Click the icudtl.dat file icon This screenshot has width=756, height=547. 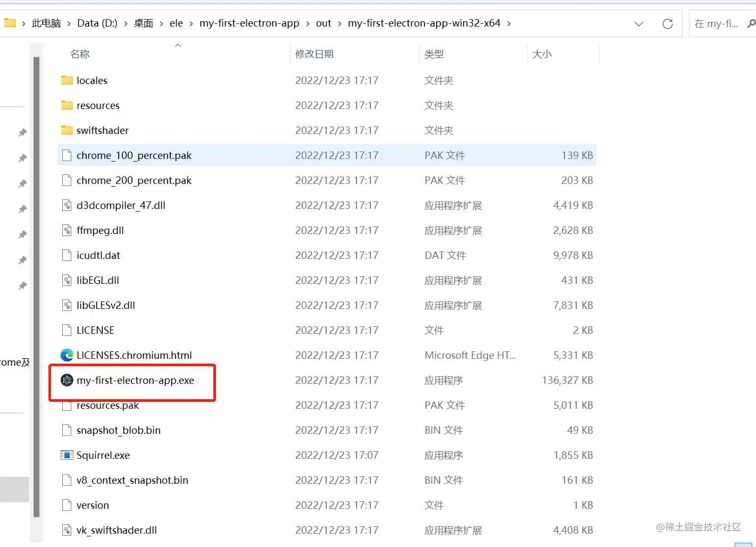pos(67,255)
